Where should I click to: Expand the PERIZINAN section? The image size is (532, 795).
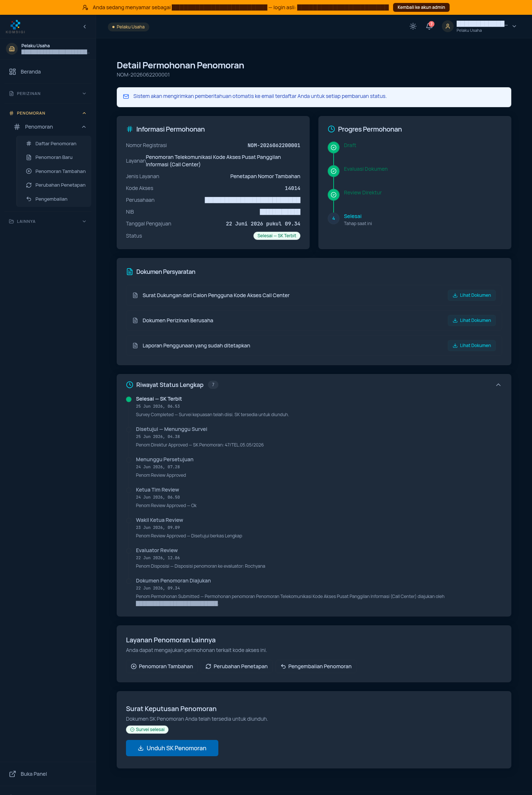[48, 94]
